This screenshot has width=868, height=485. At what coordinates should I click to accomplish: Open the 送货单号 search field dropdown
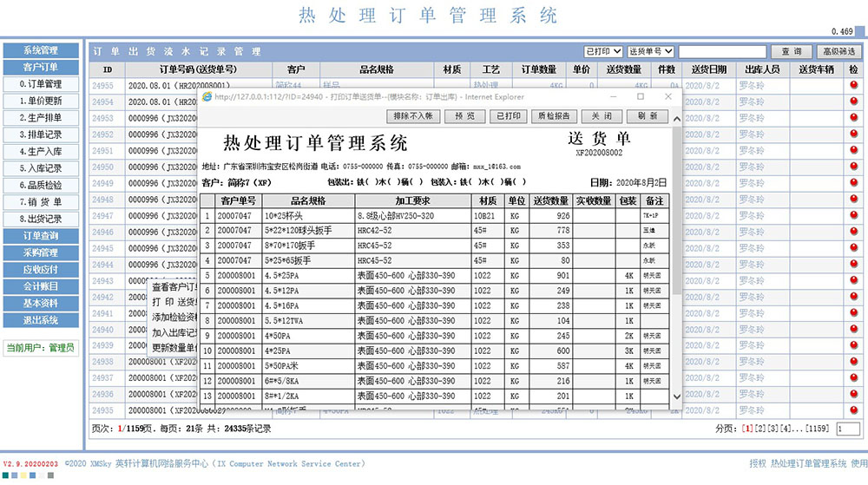point(650,52)
